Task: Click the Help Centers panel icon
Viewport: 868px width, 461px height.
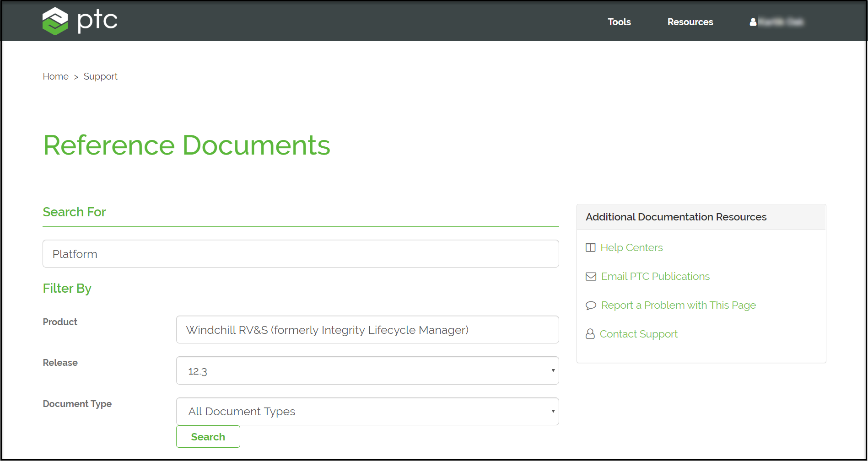Action: 590,247
